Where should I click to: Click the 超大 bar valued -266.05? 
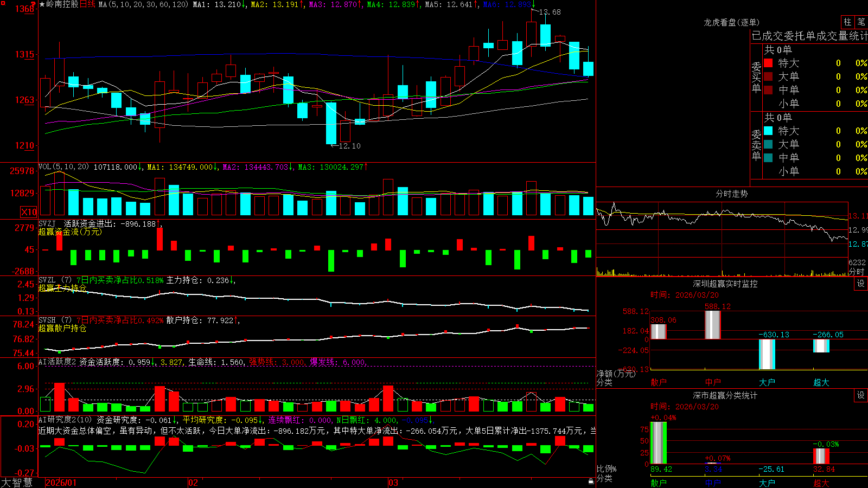pos(821,346)
